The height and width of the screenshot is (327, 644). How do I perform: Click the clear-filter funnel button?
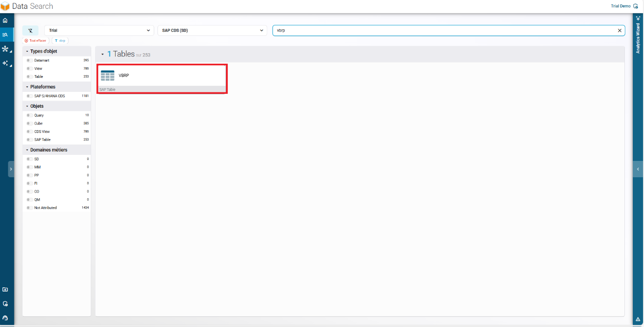pyautogui.click(x=30, y=30)
